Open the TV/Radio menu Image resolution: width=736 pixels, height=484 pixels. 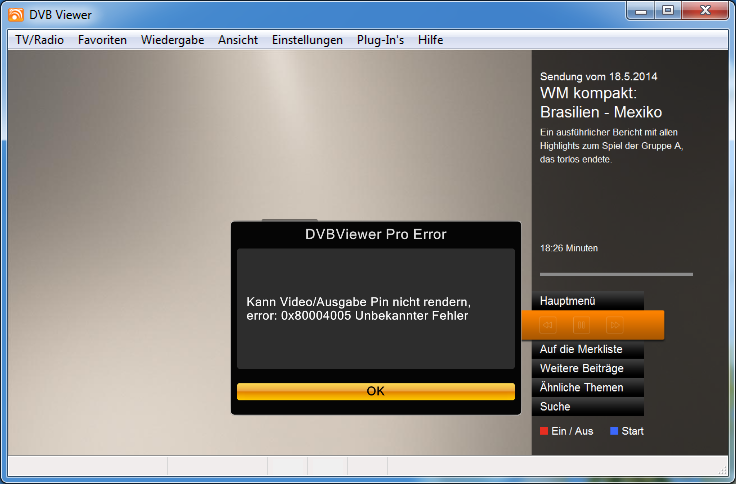pyautogui.click(x=39, y=40)
